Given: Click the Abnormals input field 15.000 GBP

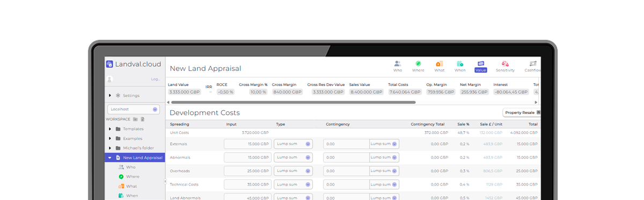Looking at the screenshot, I should pyautogui.click(x=247, y=158).
